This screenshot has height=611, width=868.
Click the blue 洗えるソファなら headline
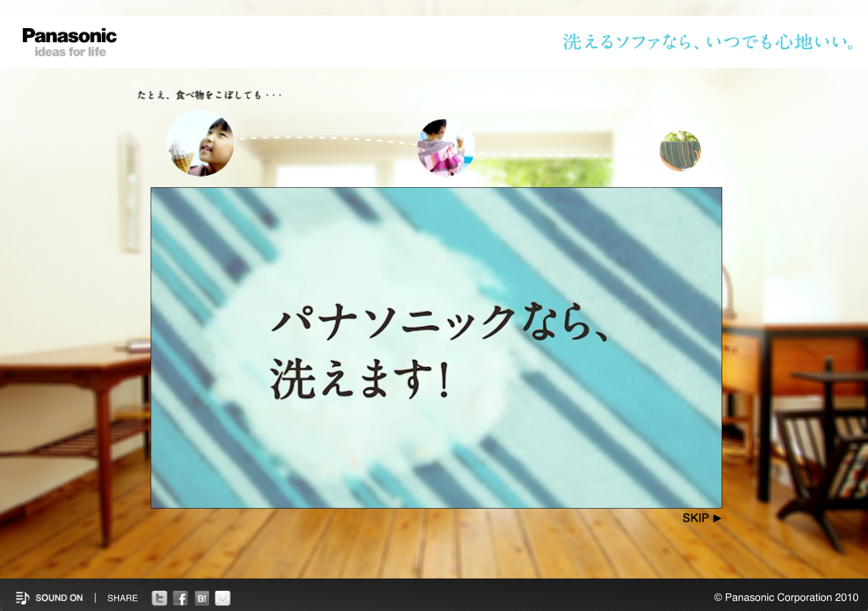point(709,43)
